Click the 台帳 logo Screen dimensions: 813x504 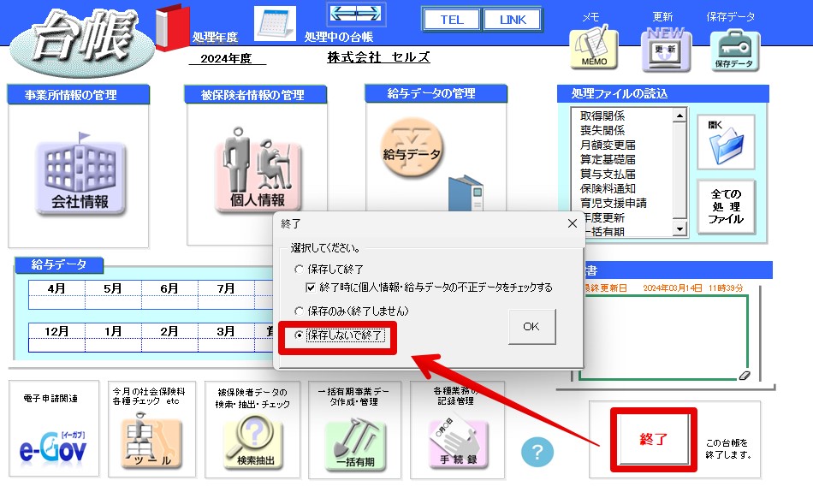coord(83,41)
